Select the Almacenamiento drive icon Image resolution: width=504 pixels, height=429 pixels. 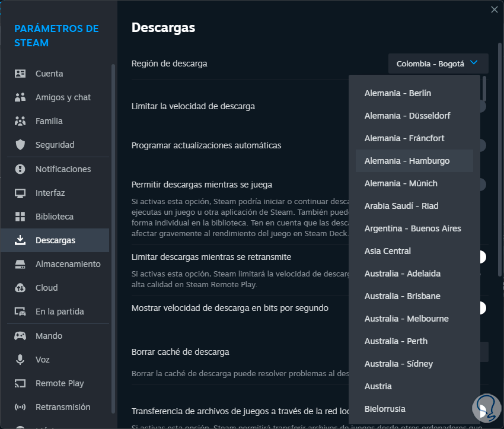tap(20, 264)
